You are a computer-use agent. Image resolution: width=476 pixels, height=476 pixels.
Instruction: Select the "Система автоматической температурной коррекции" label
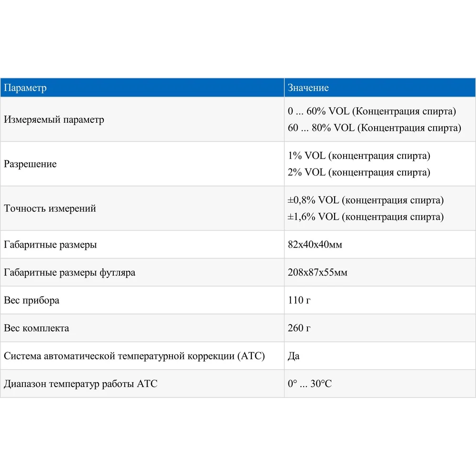click(134, 356)
